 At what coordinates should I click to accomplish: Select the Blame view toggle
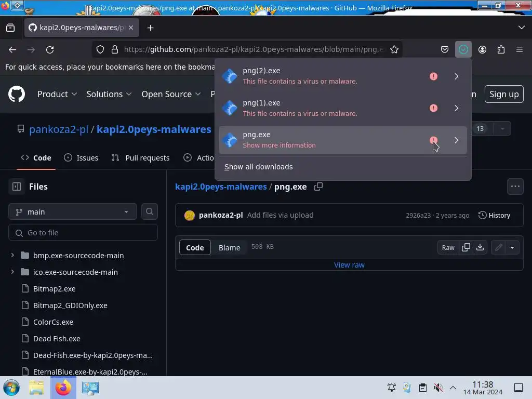229,248
